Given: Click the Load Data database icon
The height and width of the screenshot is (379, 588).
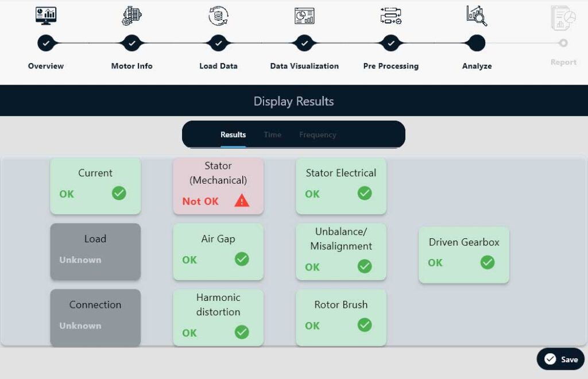Looking at the screenshot, I should [218, 16].
